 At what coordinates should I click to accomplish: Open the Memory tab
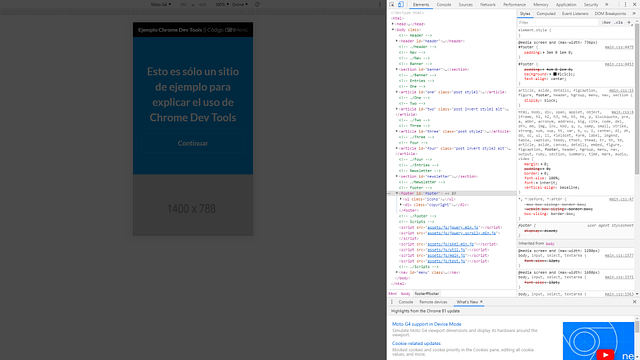point(541,4)
